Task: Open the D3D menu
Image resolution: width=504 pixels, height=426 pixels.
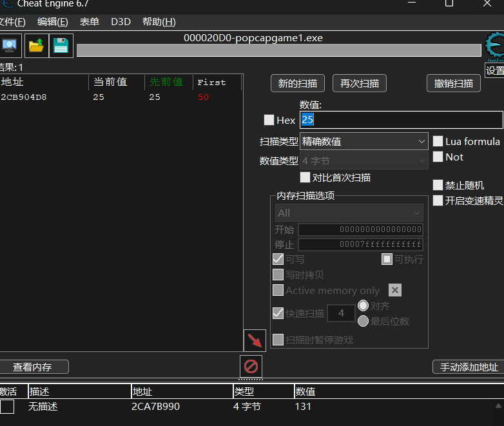Action: [121, 22]
